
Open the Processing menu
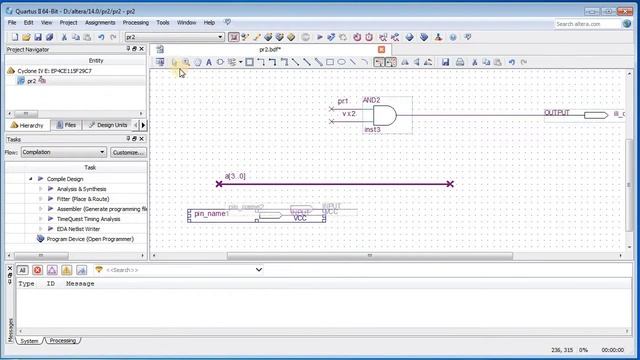(x=136, y=22)
